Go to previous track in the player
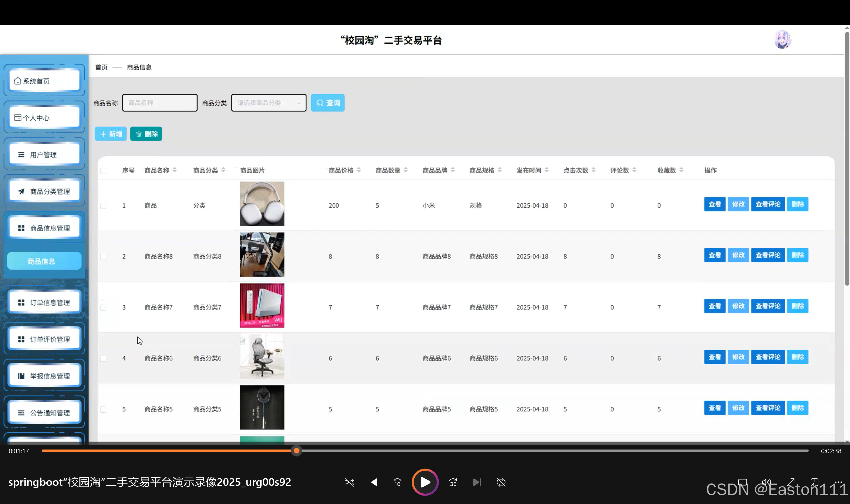850x504 pixels. (373, 482)
